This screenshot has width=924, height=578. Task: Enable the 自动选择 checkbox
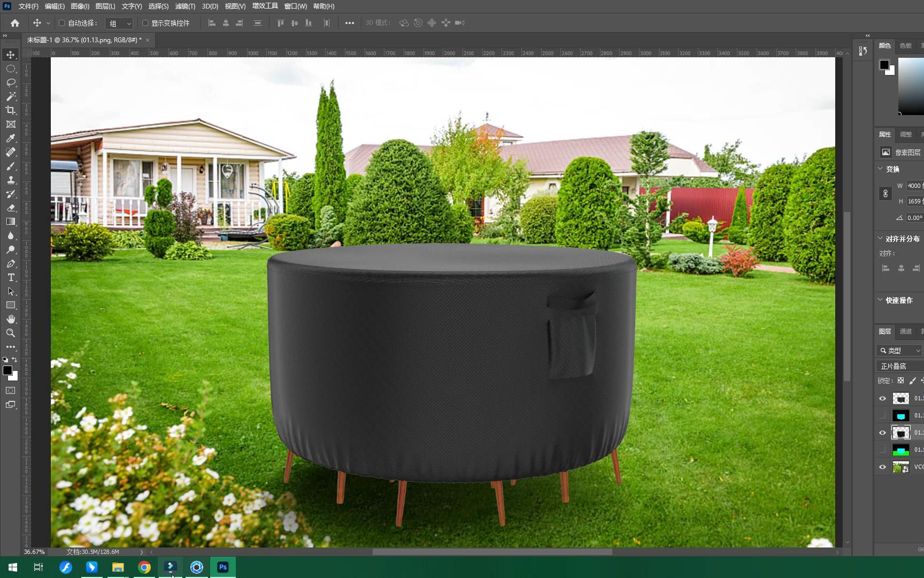coord(62,23)
